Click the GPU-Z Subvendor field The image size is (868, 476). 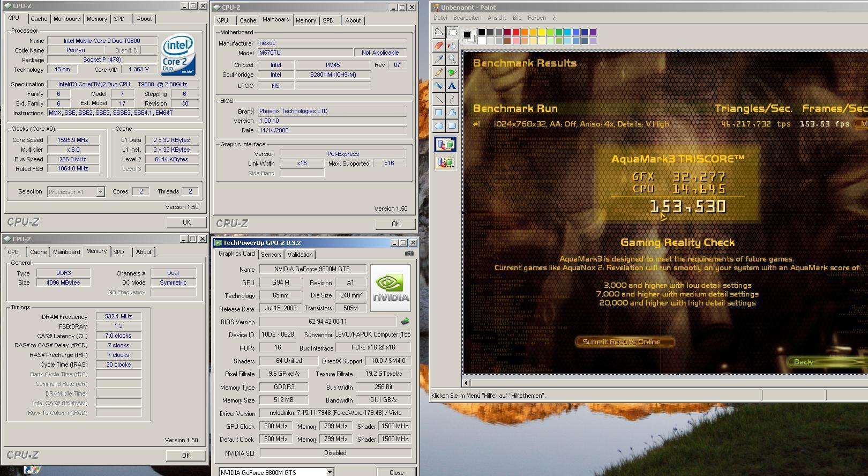[x=373, y=334]
